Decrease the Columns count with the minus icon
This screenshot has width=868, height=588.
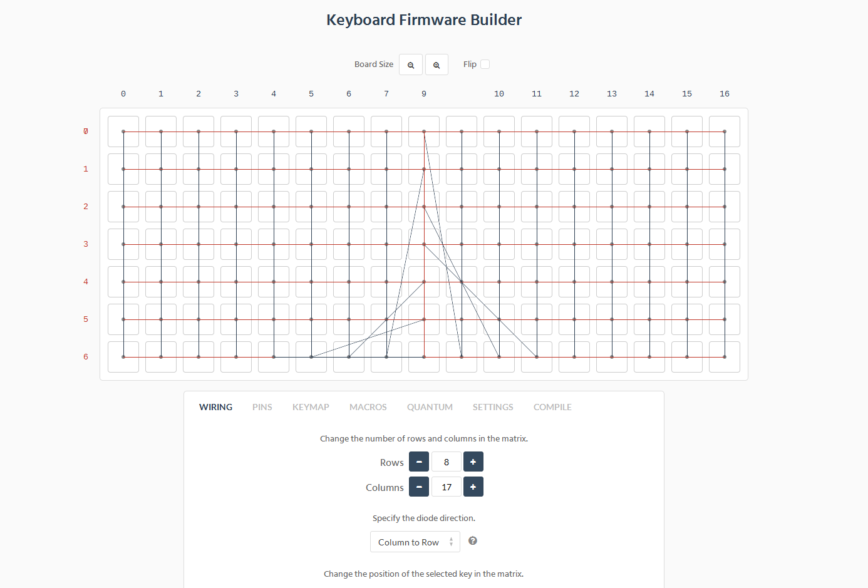[418, 487]
